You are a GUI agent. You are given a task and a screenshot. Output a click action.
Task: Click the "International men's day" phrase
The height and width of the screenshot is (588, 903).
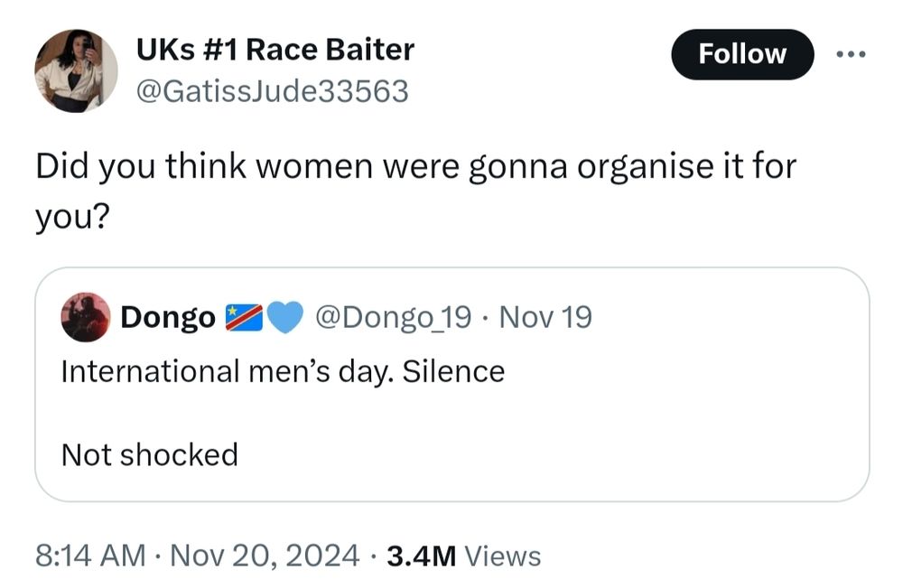[x=225, y=371]
